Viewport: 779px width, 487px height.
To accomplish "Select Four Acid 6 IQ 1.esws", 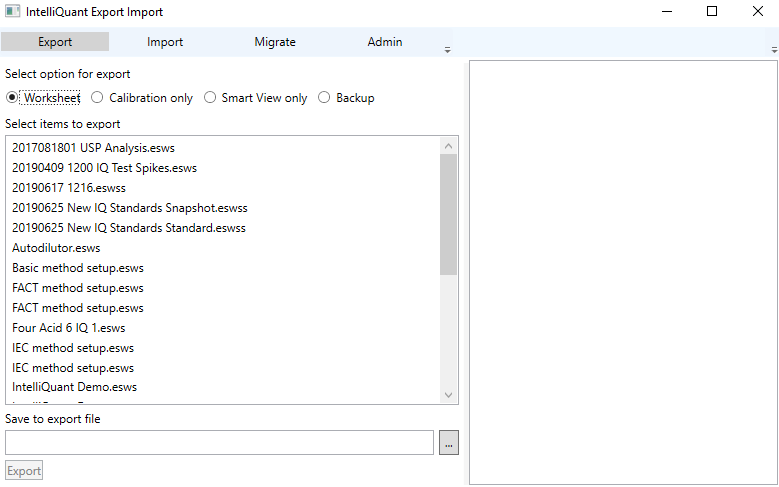I will (69, 328).
